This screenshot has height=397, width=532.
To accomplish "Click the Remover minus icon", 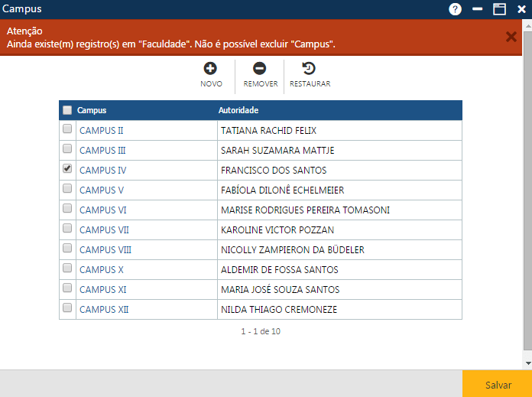I will point(260,69).
